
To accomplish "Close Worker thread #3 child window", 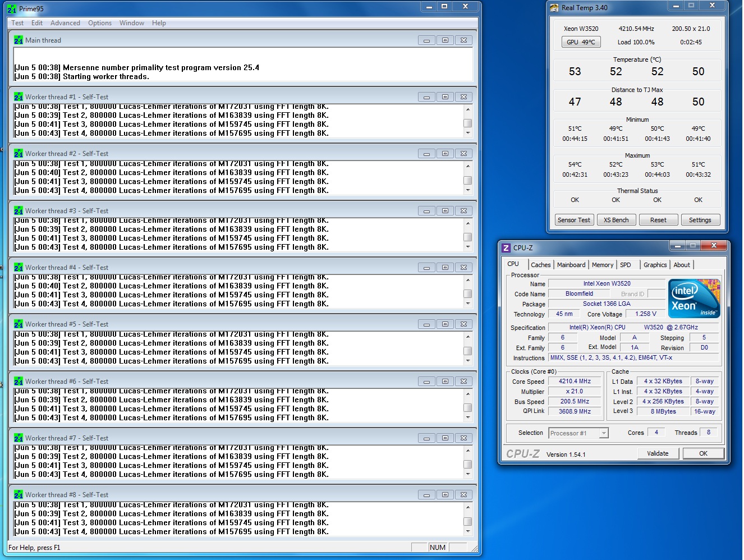I will [463, 211].
